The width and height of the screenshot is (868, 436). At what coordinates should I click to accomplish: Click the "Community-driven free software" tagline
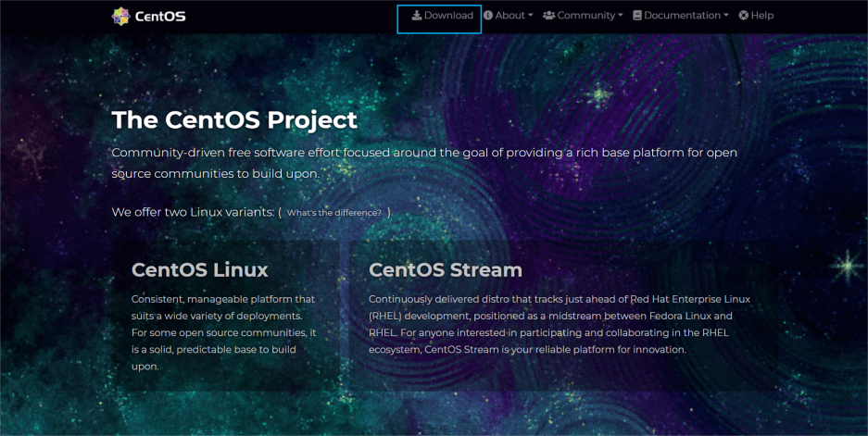tap(424, 163)
